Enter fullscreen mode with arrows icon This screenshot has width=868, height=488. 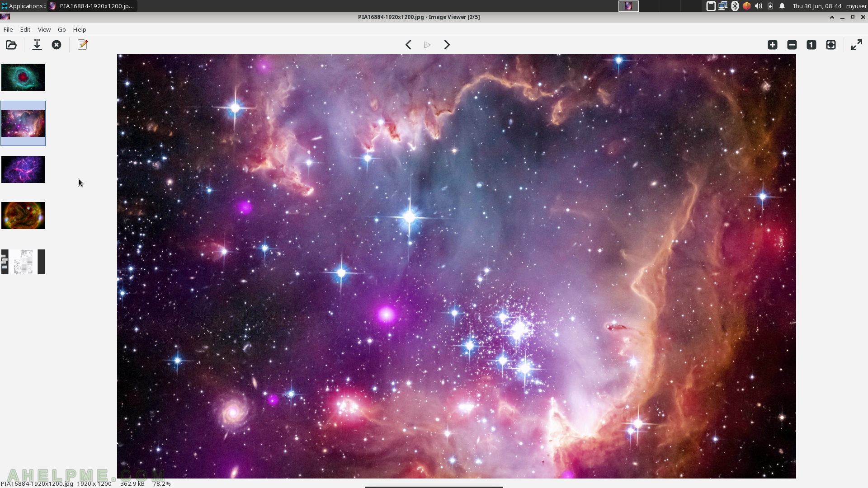tap(857, 45)
